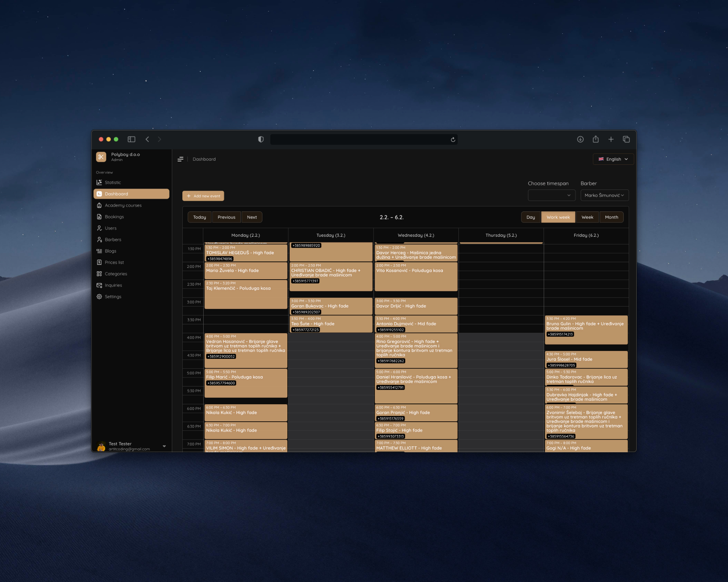728x582 pixels.
Task: Open the Choose timespan dropdown
Action: point(551,196)
